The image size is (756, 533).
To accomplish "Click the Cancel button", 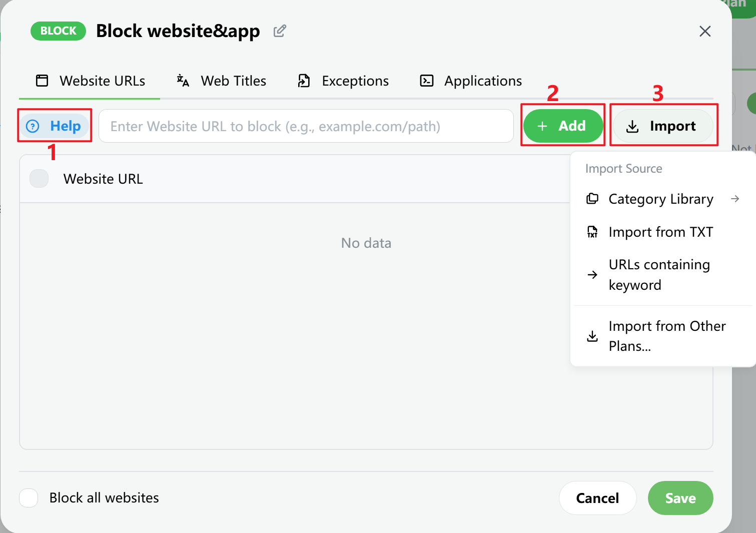I will [x=597, y=498].
